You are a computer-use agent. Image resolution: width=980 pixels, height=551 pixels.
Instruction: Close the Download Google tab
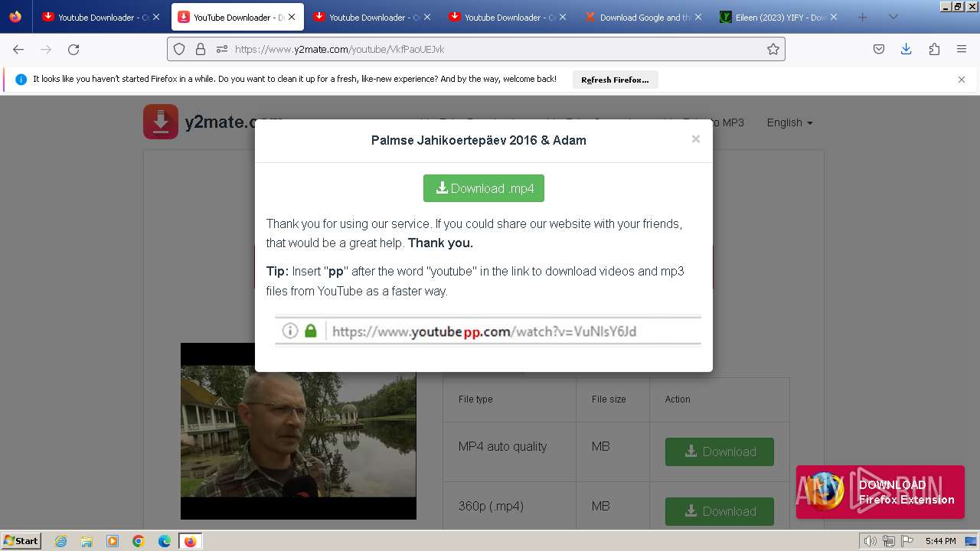click(698, 17)
